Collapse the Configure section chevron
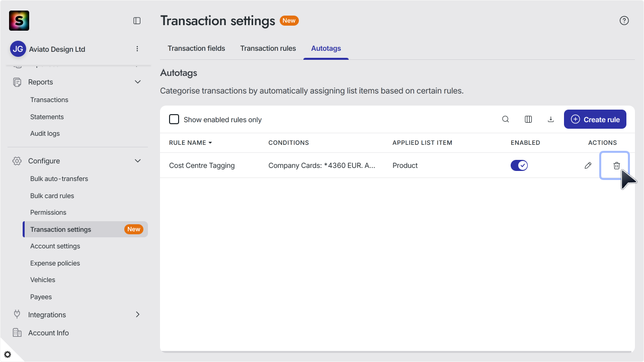644x362 pixels. tap(138, 161)
